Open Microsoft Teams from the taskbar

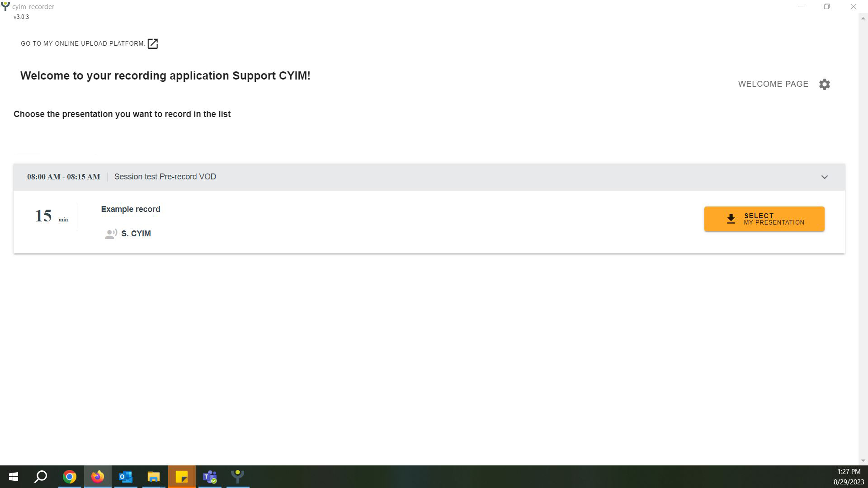[210, 477]
